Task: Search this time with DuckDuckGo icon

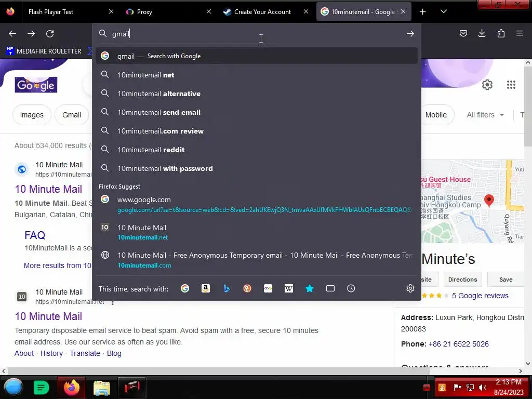Action: [247, 288]
